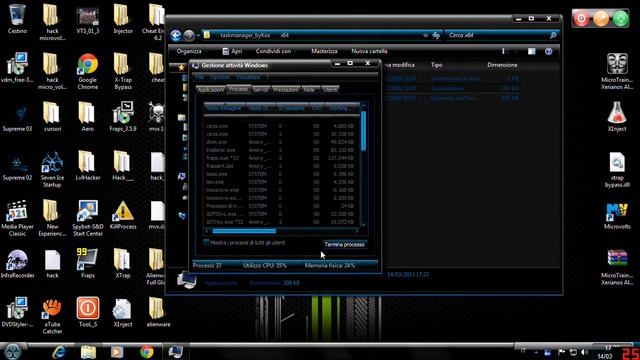Open the Tool_S power icon on desktop
The width and height of the screenshot is (640, 360).
click(x=87, y=313)
